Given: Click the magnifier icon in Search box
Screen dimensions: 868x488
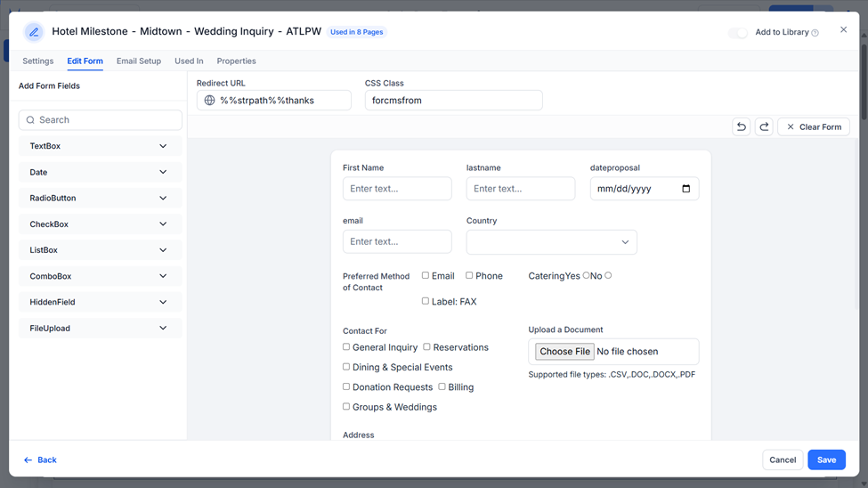Looking at the screenshot, I should coord(30,119).
